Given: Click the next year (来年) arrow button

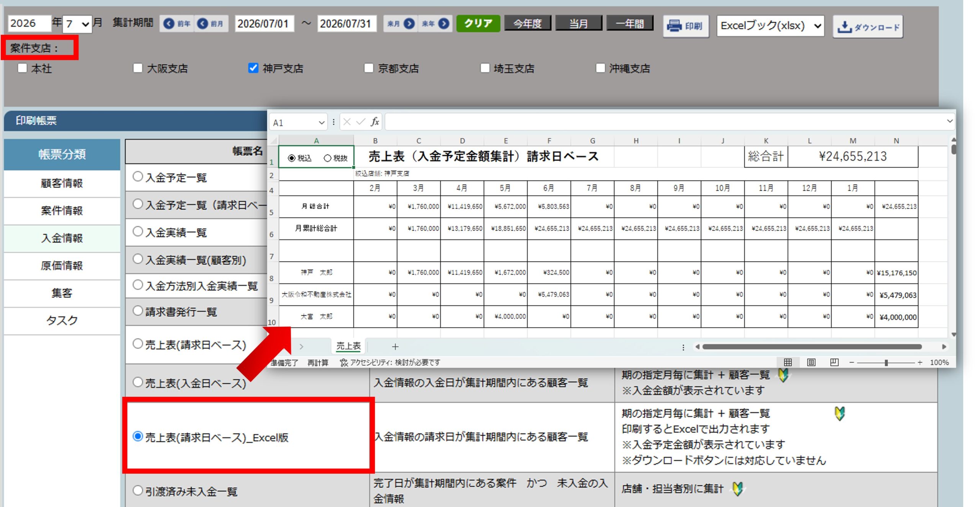Looking at the screenshot, I should (435, 24).
